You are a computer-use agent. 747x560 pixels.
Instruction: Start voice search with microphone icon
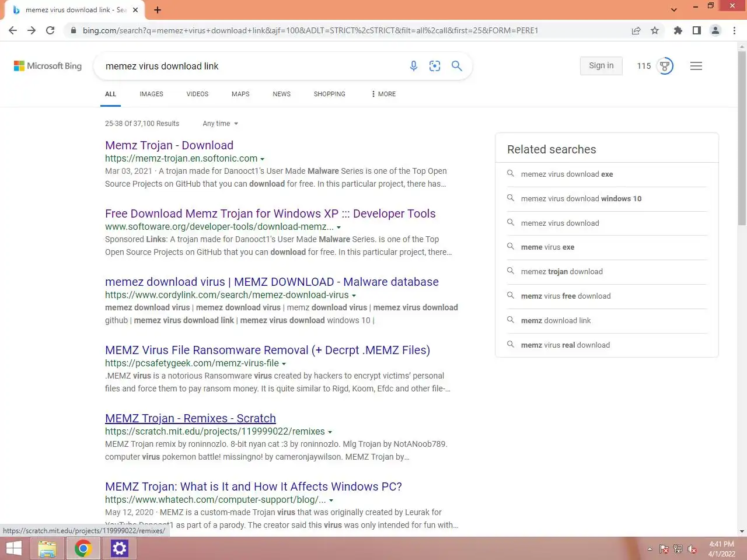click(x=413, y=66)
